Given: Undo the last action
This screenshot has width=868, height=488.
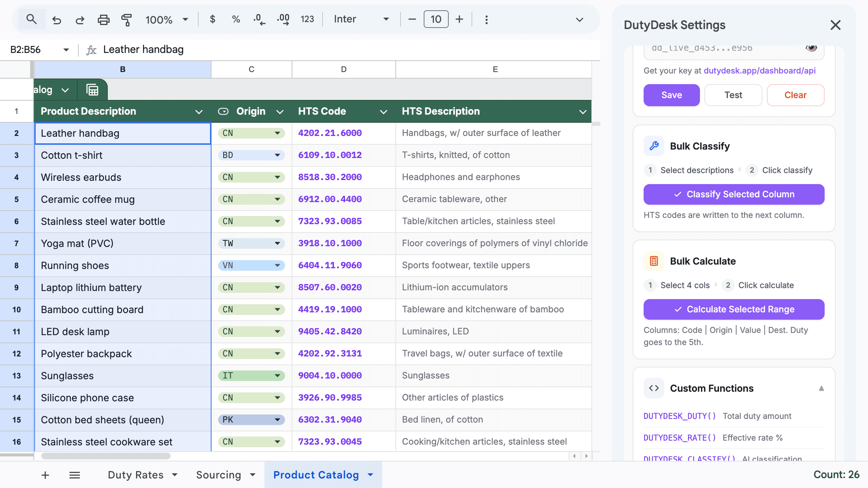Looking at the screenshot, I should [57, 19].
